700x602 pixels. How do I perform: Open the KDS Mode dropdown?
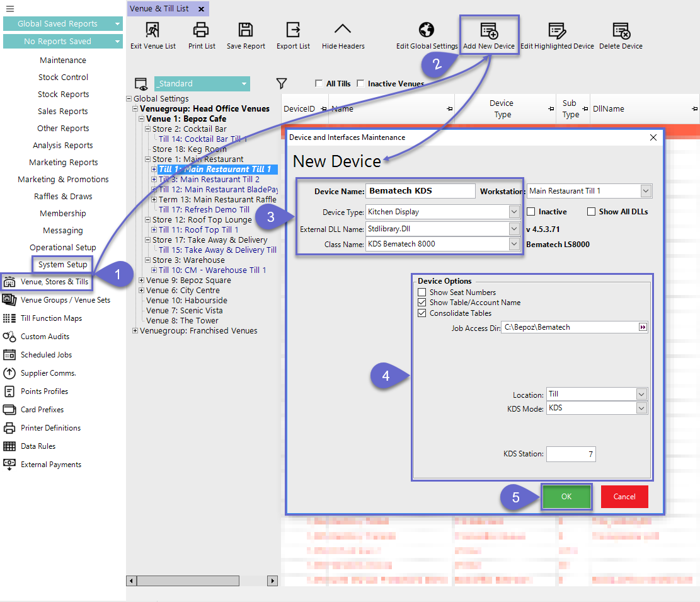(641, 408)
